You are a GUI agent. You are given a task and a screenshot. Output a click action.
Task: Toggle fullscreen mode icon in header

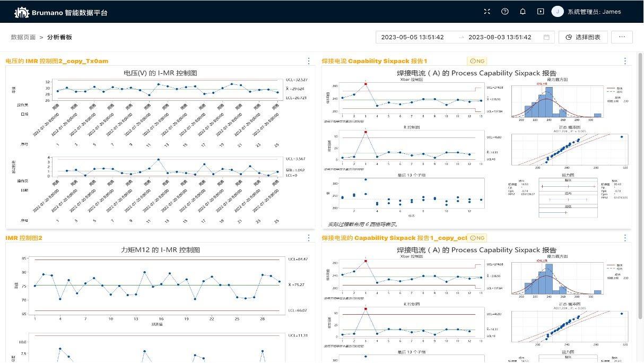pos(487,12)
